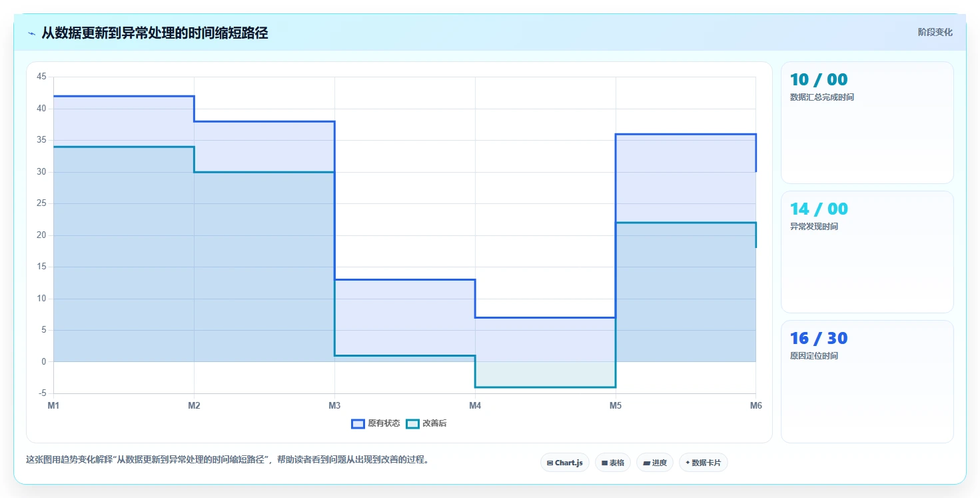This screenshot has height=498, width=980.
Task: Select the 进度 tag
Action: coord(655,463)
